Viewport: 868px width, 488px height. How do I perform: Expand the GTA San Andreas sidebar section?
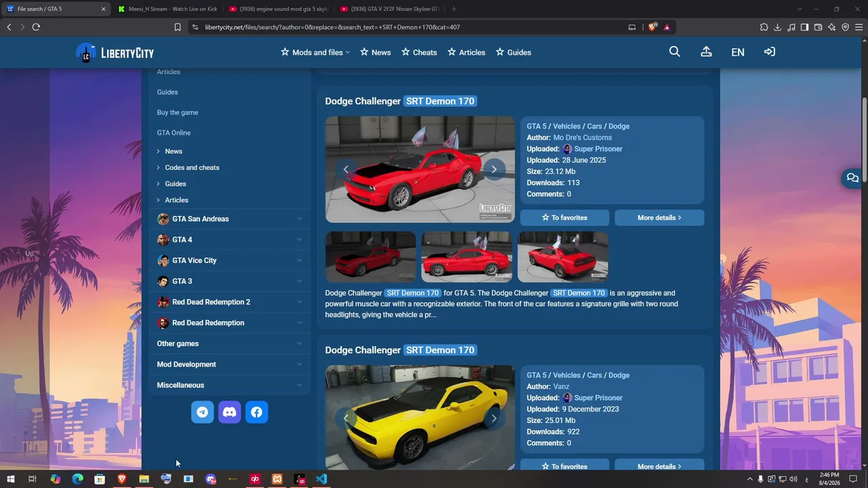[230, 219]
